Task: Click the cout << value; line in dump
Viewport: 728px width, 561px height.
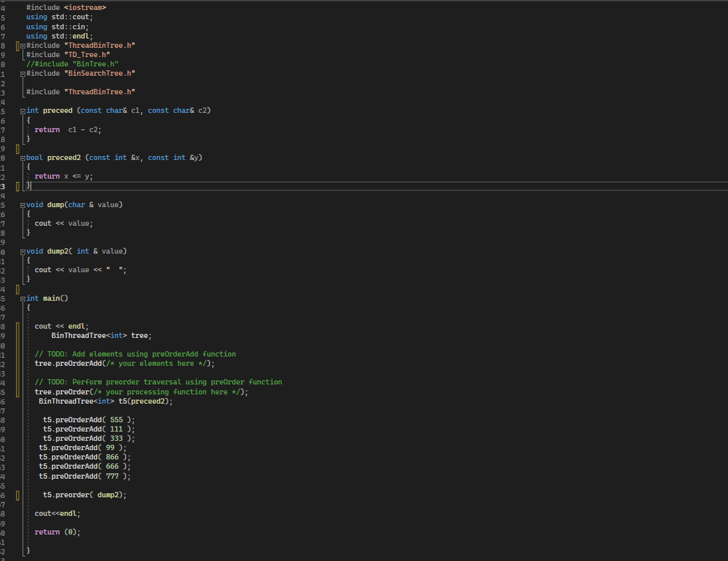Action: click(x=64, y=223)
